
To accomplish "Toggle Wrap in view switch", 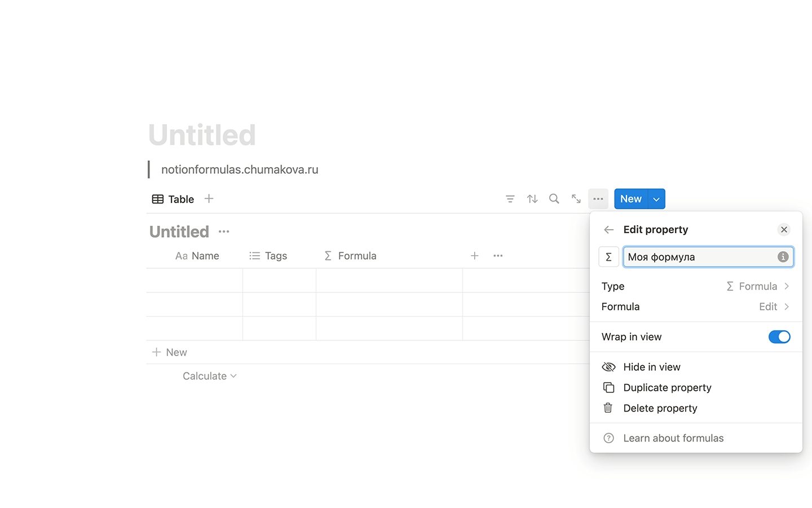I will coord(779,337).
